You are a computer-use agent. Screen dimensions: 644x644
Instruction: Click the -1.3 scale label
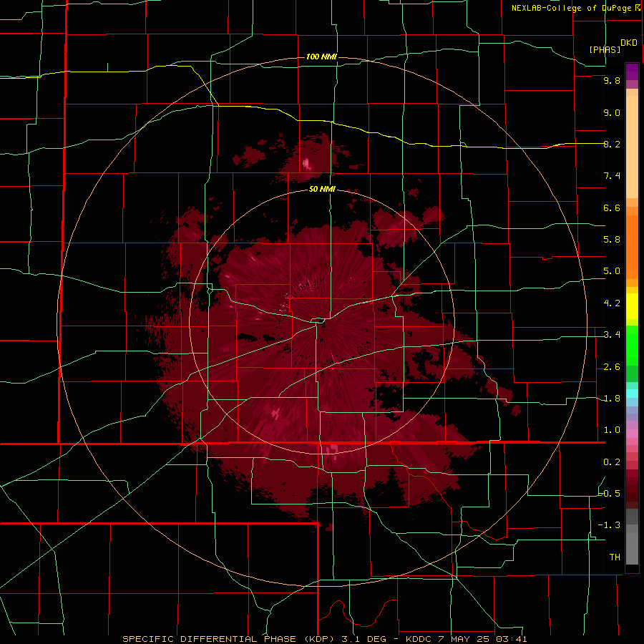[610, 525]
